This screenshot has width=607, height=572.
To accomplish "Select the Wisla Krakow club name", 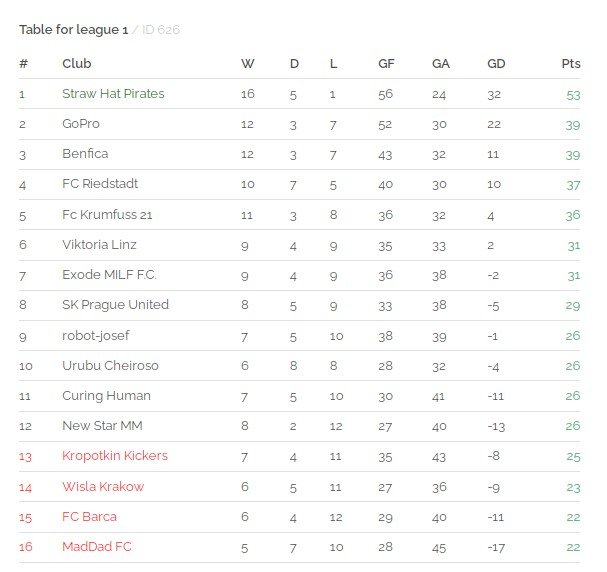I will pos(103,486).
